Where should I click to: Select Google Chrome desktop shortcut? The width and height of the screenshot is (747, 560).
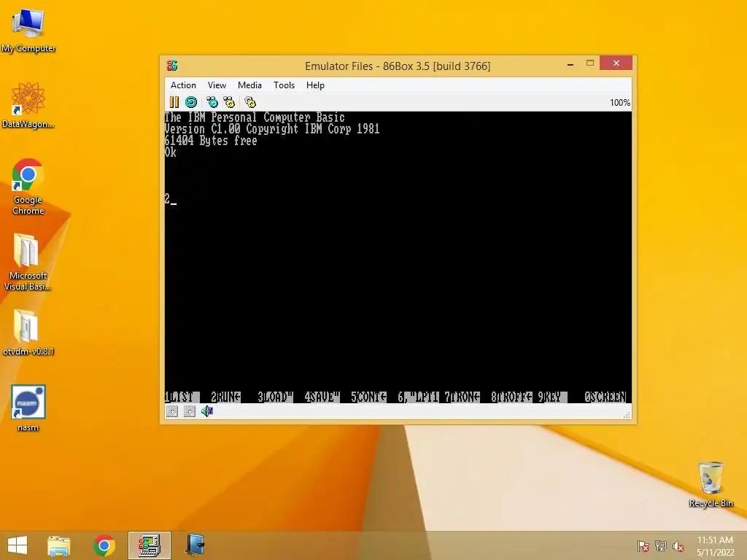[28, 187]
